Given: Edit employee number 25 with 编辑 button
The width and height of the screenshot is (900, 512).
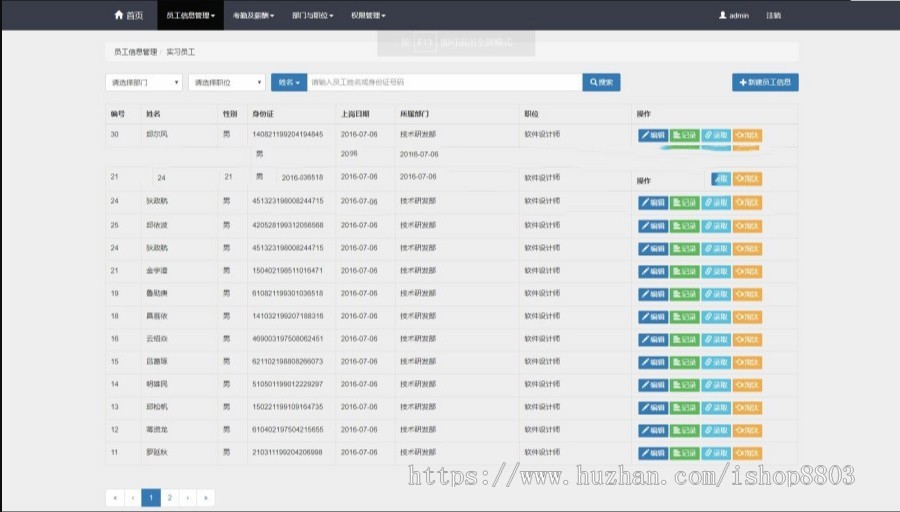Looking at the screenshot, I should point(653,226).
